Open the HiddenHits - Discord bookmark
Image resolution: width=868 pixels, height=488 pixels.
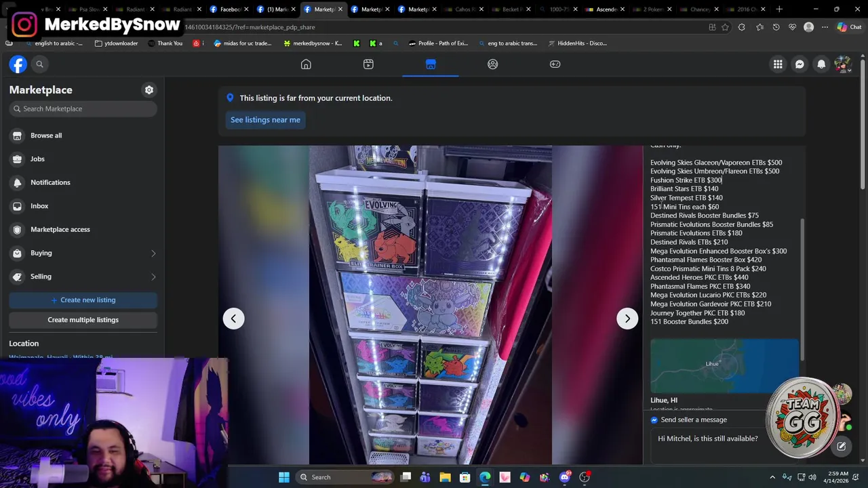click(577, 43)
